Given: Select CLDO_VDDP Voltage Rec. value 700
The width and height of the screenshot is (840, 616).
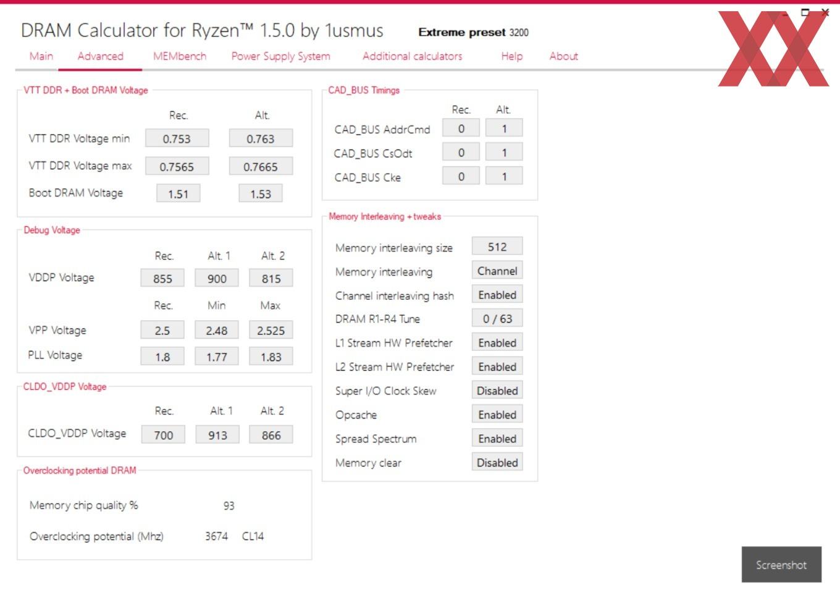Looking at the screenshot, I should [163, 435].
